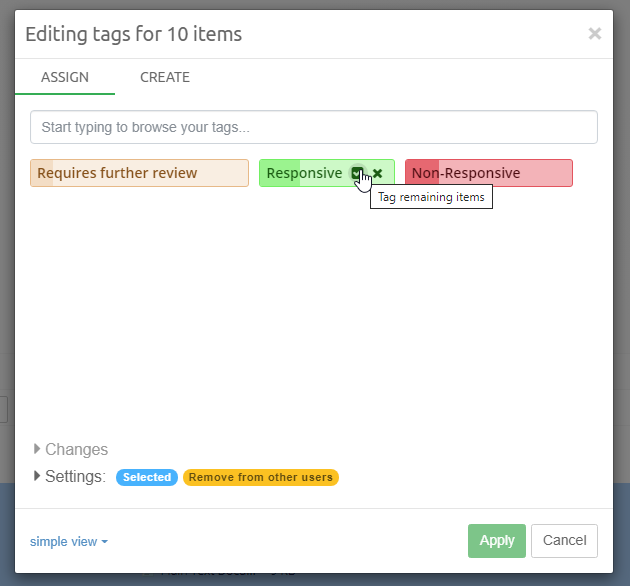Open the simple view dropdown

tap(68, 541)
